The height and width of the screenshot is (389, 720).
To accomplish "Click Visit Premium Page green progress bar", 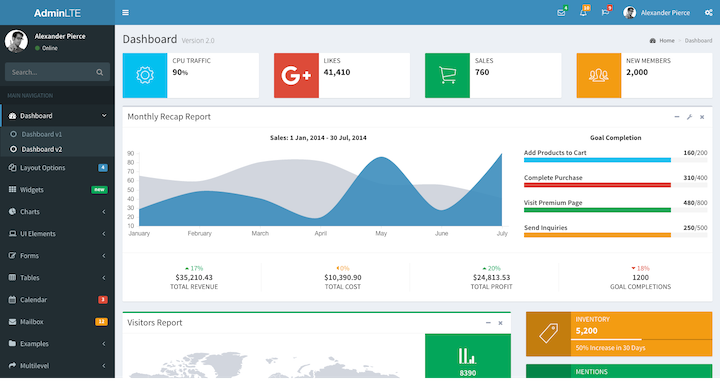I will pyautogui.click(x=615, y=210).
